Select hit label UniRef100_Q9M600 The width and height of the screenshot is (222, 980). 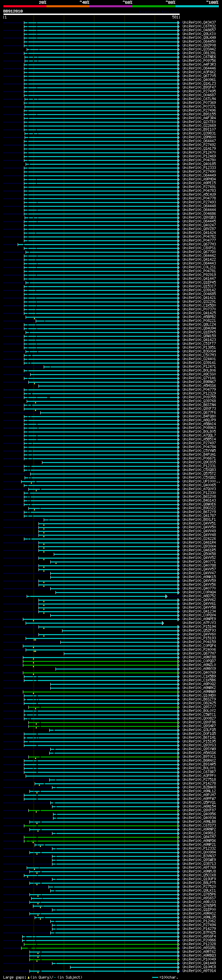coord(199,137)
